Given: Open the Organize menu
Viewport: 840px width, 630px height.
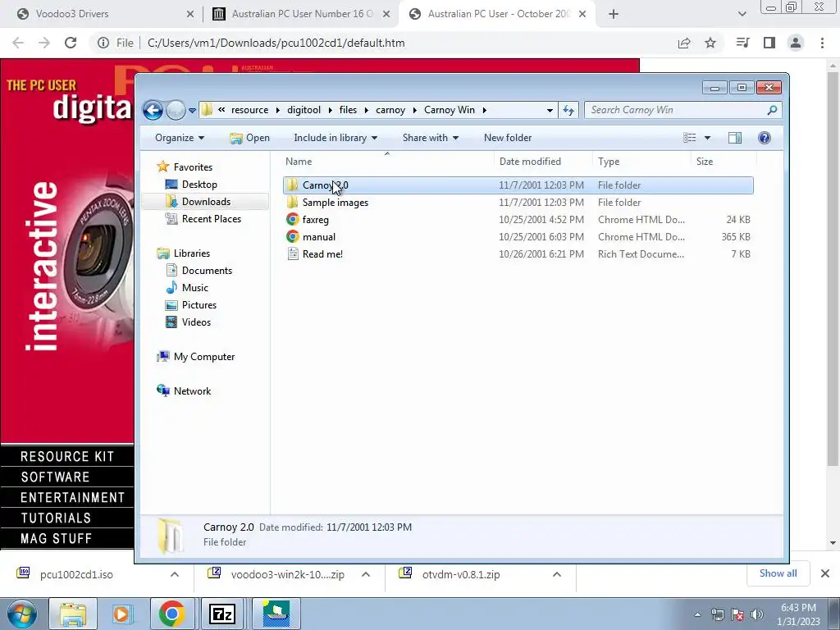Looking at the screenshot, I should [x=180, y=138].
